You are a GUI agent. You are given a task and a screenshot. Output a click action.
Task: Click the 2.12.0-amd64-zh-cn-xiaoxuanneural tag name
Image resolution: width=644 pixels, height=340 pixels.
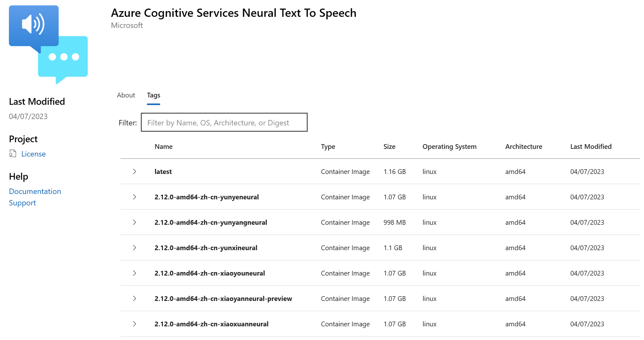click(211, 324)
